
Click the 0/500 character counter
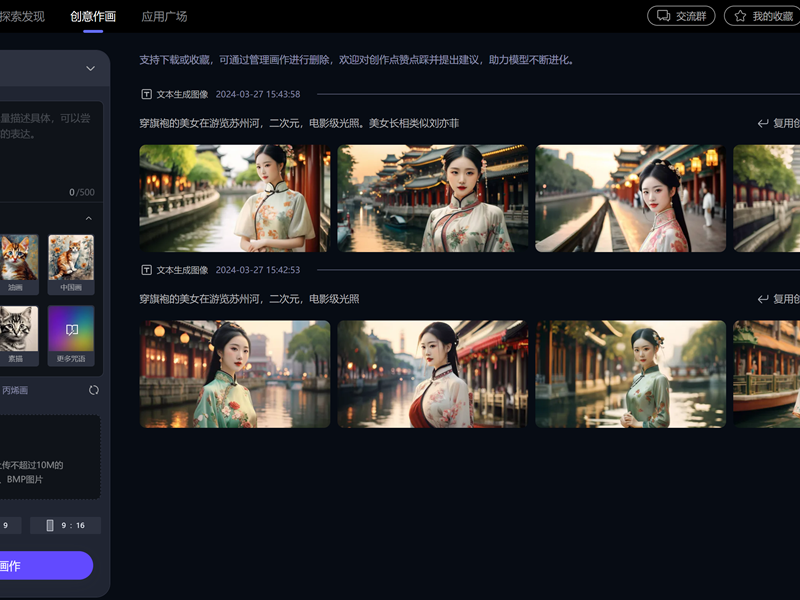point(82,192)
